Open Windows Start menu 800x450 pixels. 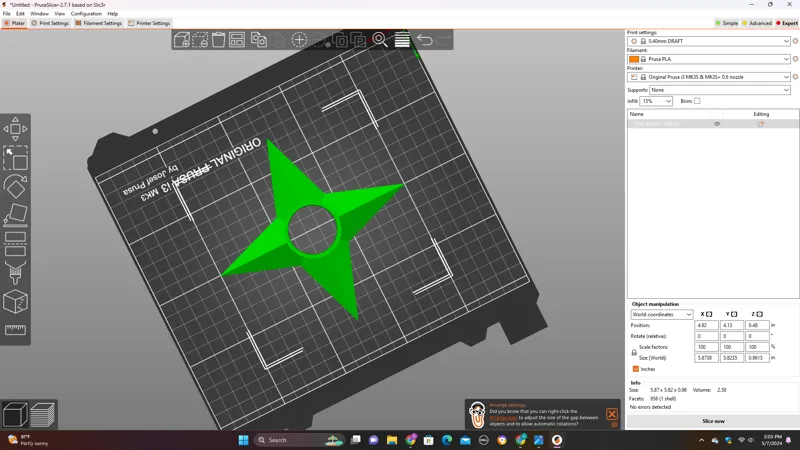click(243, 440)
